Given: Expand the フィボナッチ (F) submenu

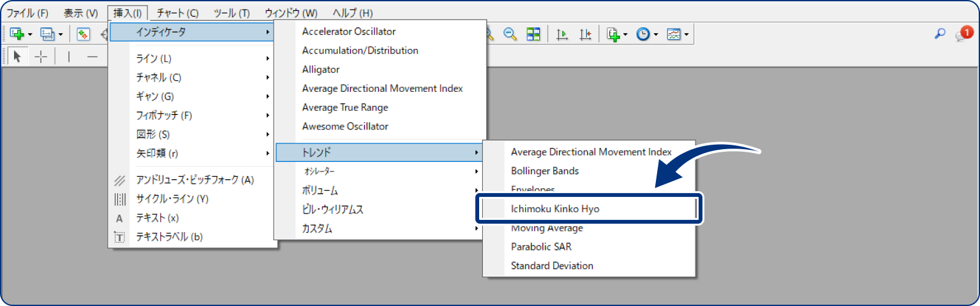Looking at the screenshot, I should (192, 115).
